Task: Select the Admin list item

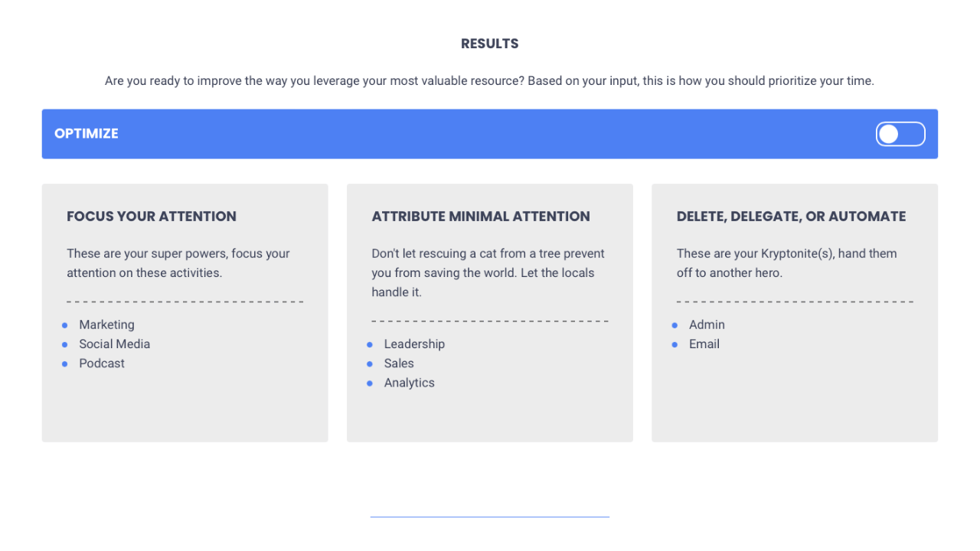Action: tap(707, 324)
